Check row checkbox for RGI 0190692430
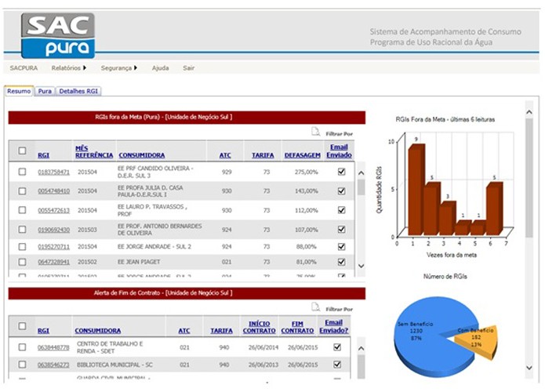 point(22,230)
